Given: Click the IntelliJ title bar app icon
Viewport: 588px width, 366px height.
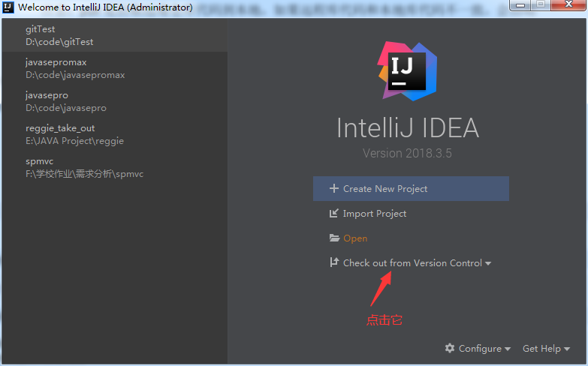Looking at the screenshot, I should pos(8,7).
